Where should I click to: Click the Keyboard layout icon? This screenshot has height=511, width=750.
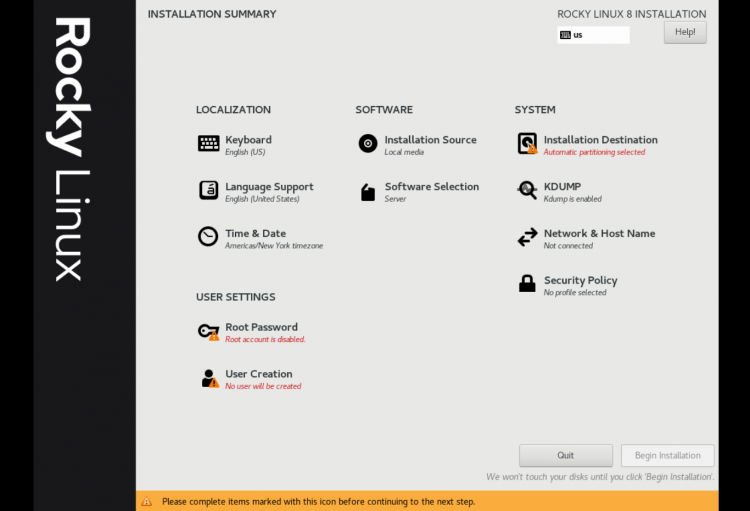pos(209,144)
